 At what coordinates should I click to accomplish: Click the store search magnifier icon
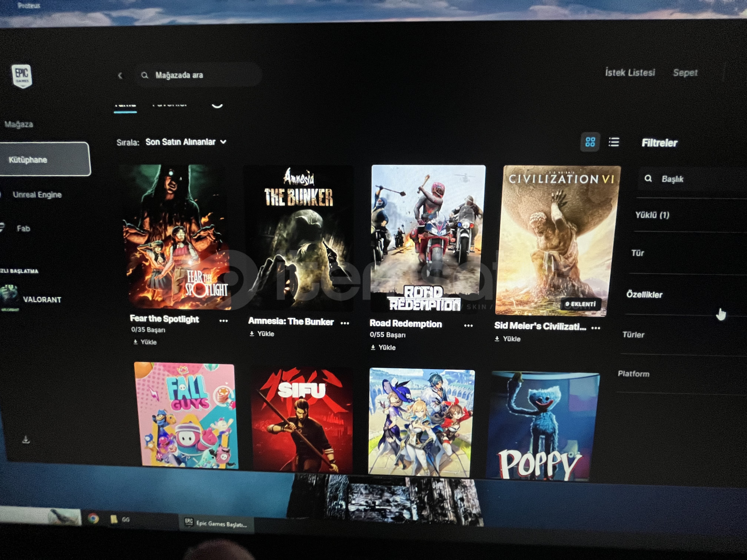[144, 75]
